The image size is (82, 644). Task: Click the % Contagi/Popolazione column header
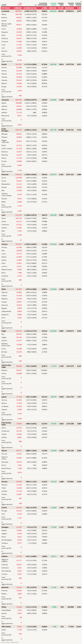pyautogui.click(x=43, y=4)
